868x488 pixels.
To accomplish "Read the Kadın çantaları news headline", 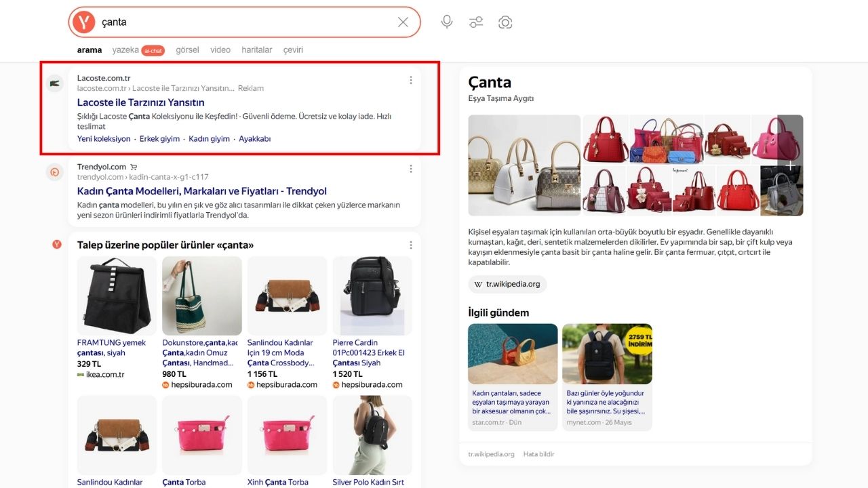I will tap(511, 402).
